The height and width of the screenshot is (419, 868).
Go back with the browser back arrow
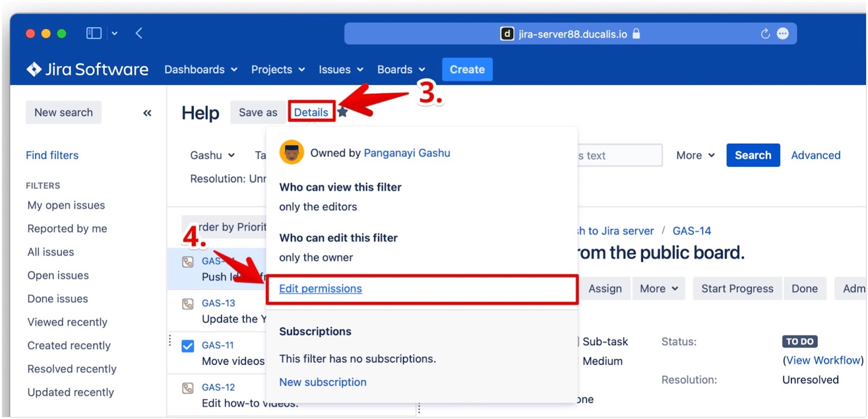(139, 33)
